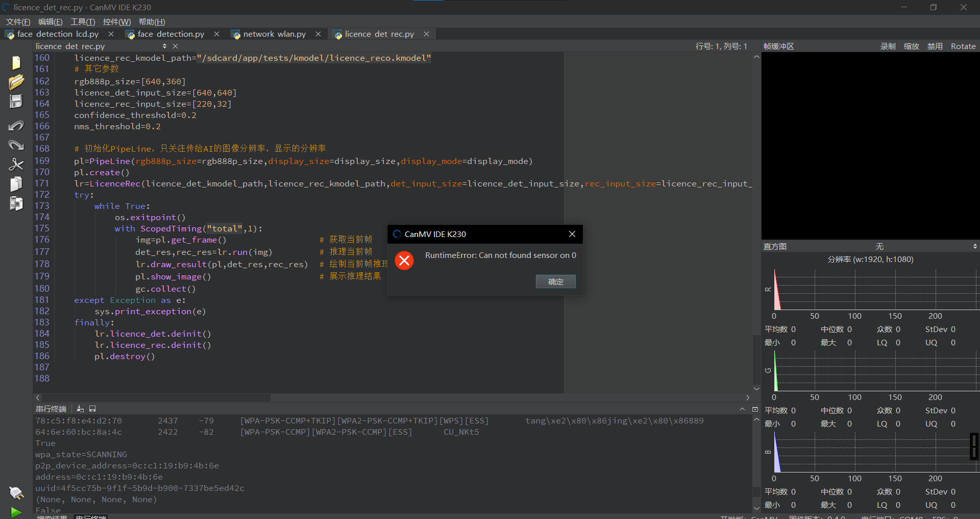Click editor horizontal scrollbar right arrow
This screenshot has width=980, height=519.
tap(748, 397)
